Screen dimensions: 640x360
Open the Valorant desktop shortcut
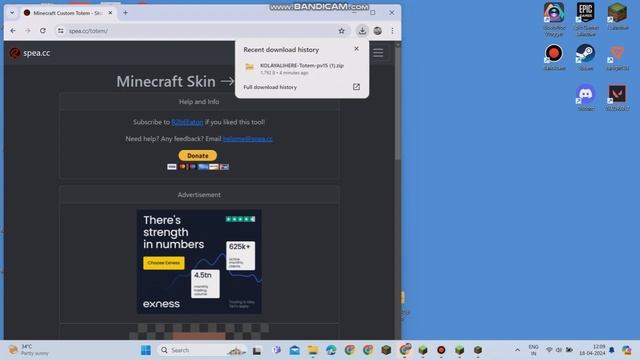(617, 98)
